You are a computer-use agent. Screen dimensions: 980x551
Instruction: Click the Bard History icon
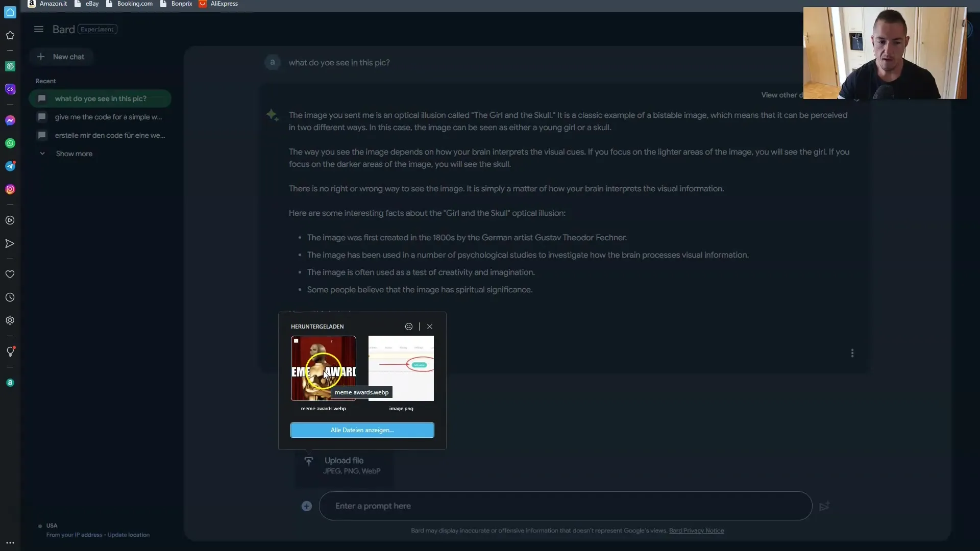coord(9,297)
